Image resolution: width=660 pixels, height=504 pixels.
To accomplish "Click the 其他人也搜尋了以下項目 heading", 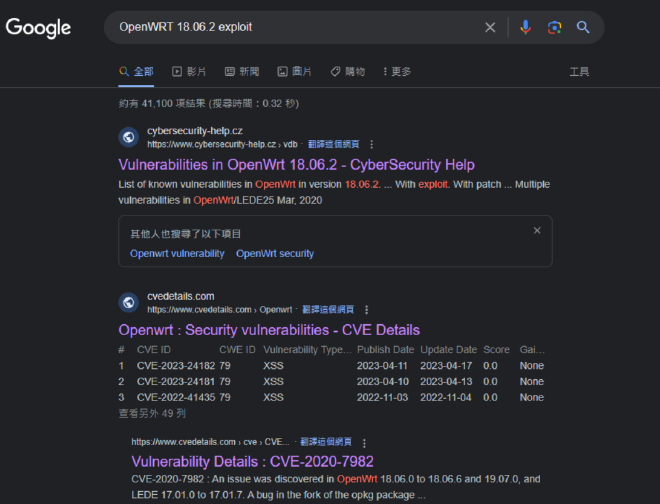I will [x=186, y=234].
